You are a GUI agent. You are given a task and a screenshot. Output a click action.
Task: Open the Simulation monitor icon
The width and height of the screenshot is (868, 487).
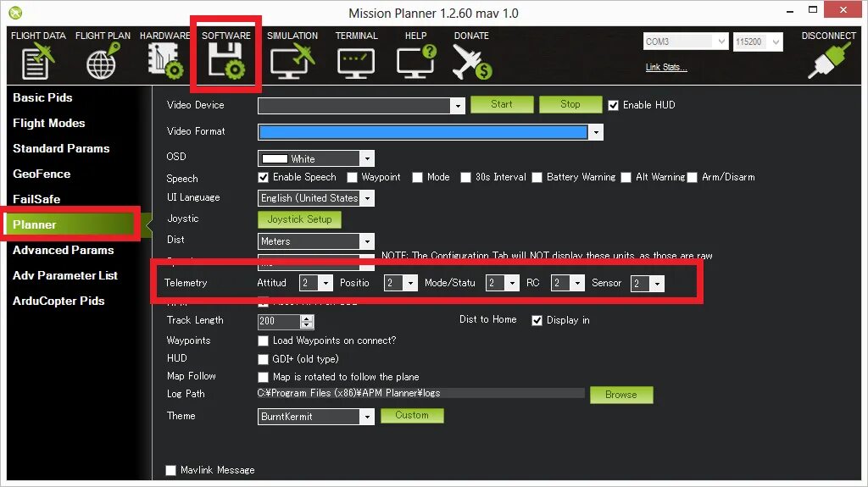[292, 62]
